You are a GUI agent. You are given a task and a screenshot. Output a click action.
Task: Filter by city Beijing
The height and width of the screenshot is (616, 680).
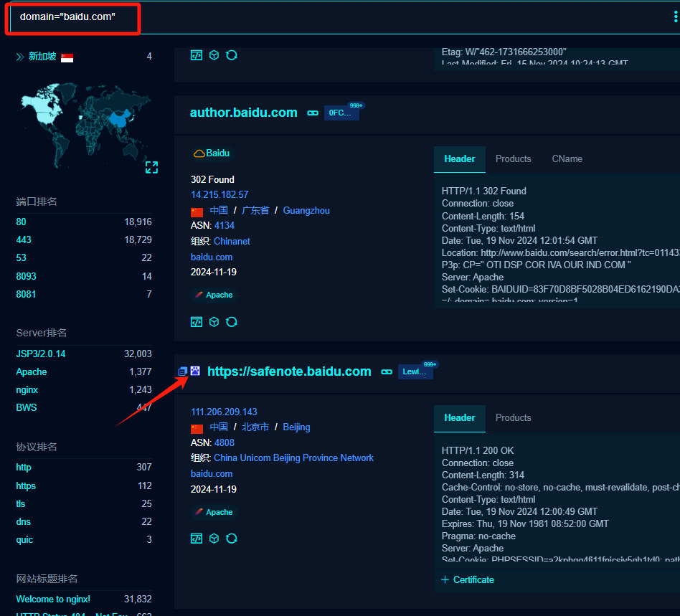tap(297, 427)
